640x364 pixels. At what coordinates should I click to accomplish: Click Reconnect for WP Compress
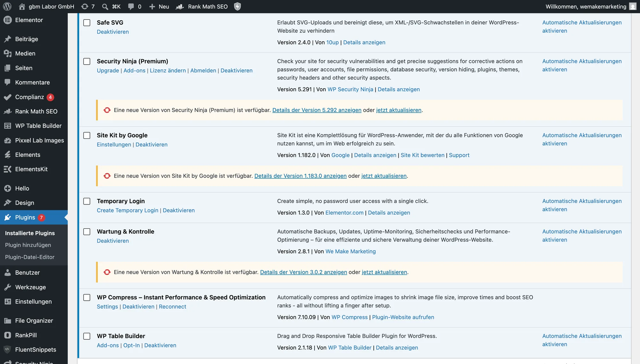click(172, 307)
